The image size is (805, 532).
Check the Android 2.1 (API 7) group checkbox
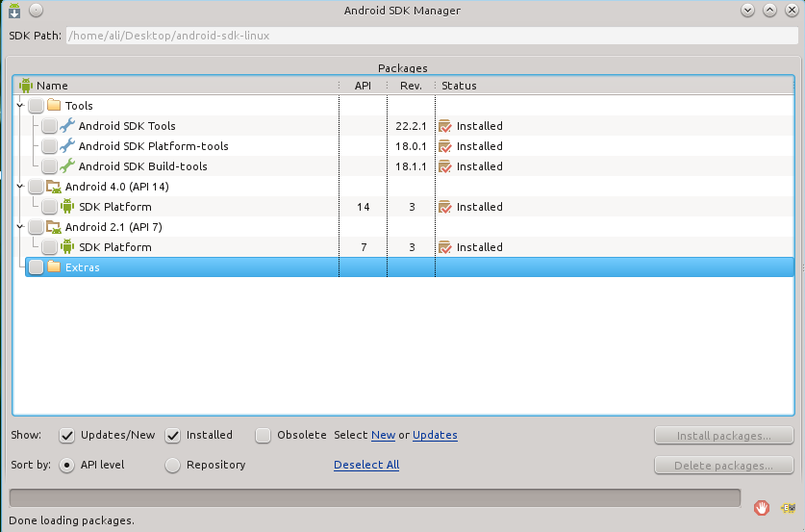click(36, 227)
